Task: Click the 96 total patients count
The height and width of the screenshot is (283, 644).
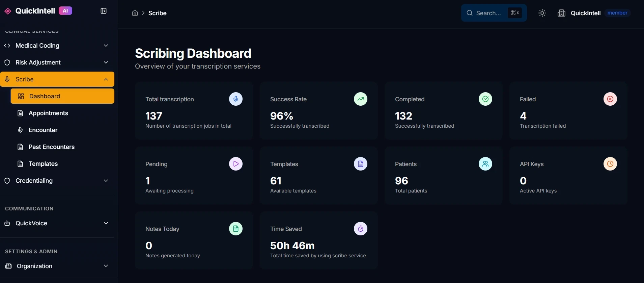Action: 402,181
